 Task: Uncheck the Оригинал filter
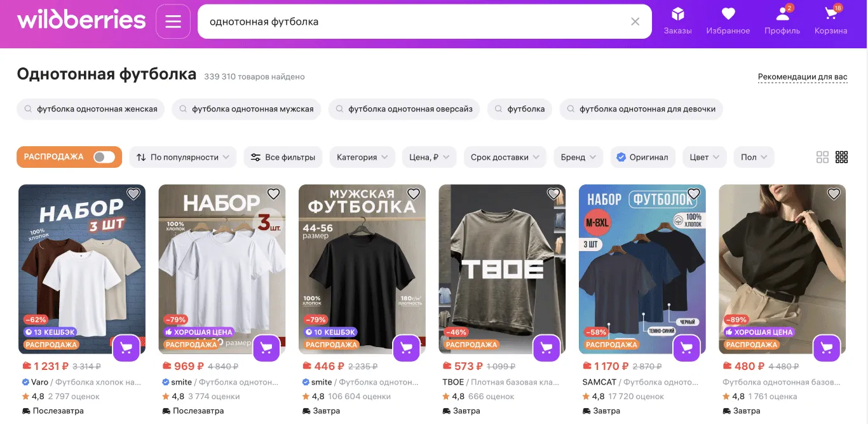click(x=642, y=157)
